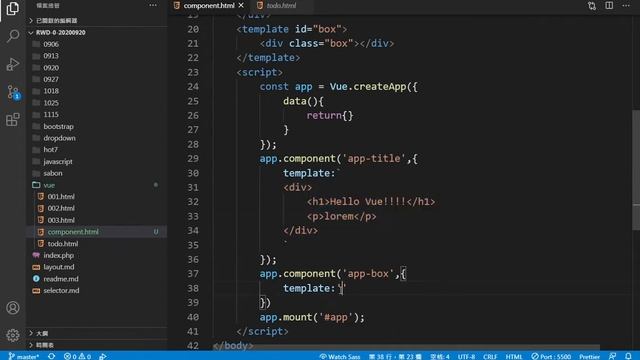Expand the hot7 folder
This screenshot has width=640, height=360.
click(97, 150)
